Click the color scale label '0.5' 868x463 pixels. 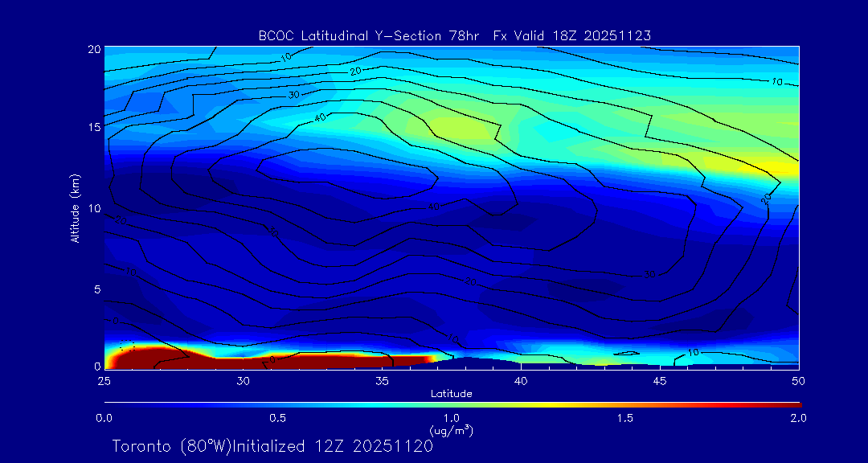click(x=278, y=418)
